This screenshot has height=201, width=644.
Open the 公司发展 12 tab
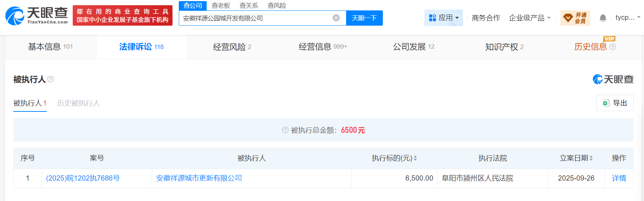pyautogui.click(x=414, y=47)
